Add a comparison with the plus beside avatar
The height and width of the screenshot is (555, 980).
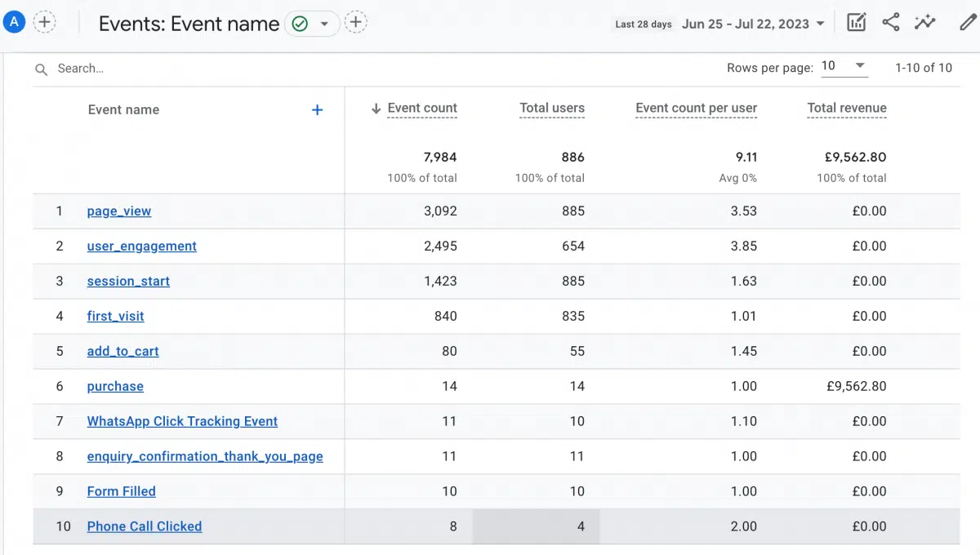coord(44,23)
